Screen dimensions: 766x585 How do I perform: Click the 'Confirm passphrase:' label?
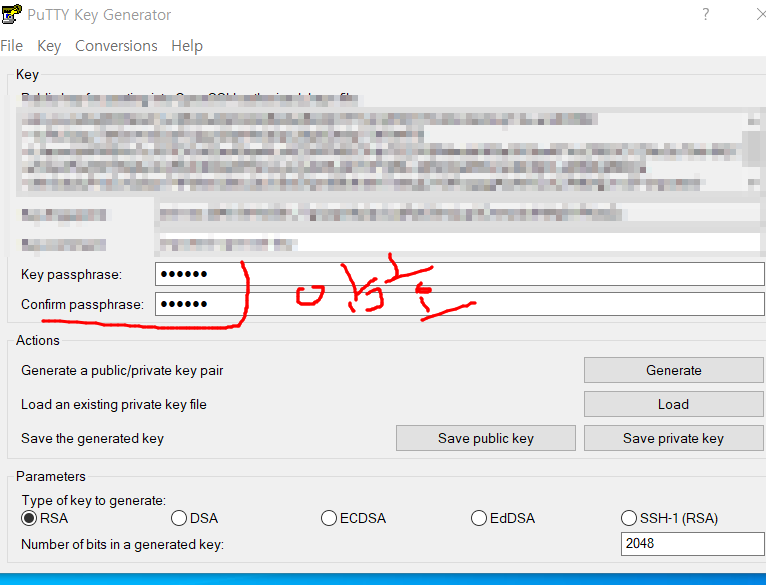(83, 304)
